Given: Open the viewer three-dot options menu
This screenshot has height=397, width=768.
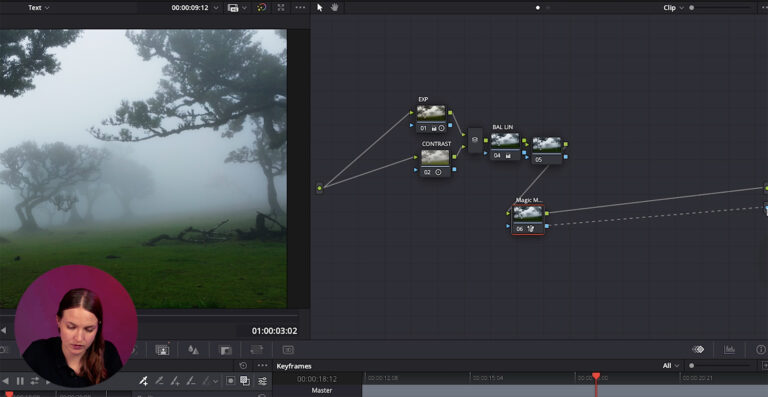Looking at the screenshot, I should coord(300,8).
